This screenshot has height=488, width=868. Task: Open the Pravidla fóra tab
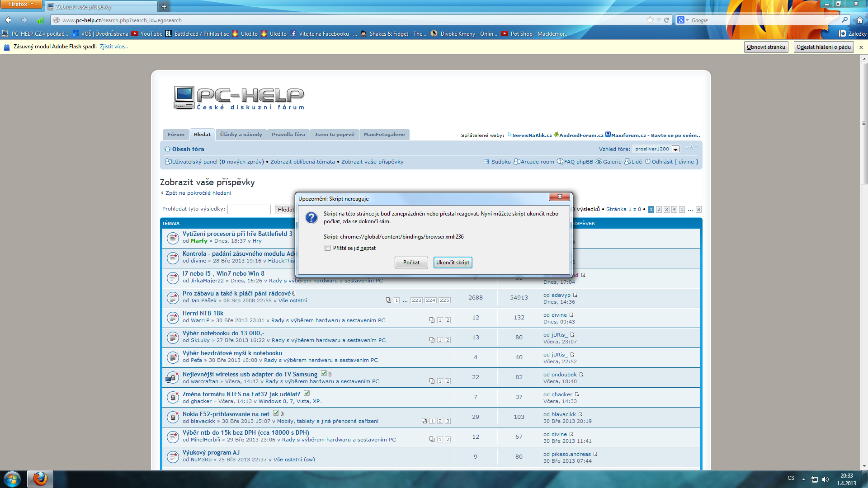288,135
